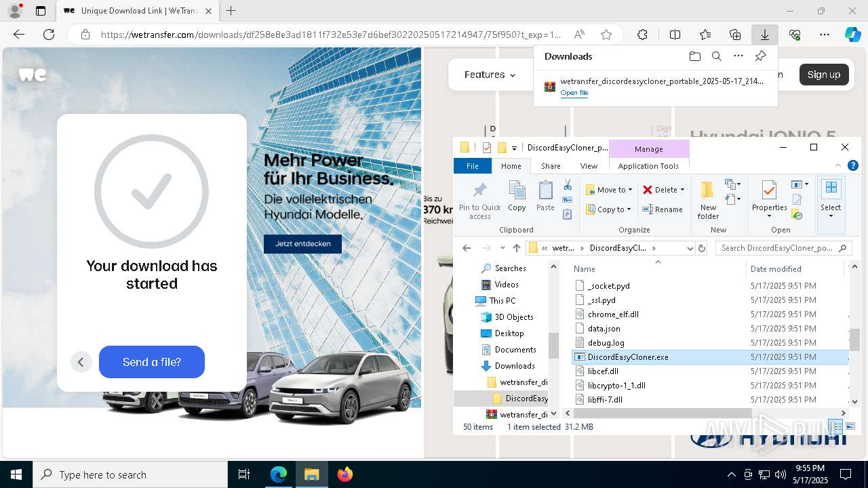
Task: Click Open file link in Downloads
Action: [574, 93]
